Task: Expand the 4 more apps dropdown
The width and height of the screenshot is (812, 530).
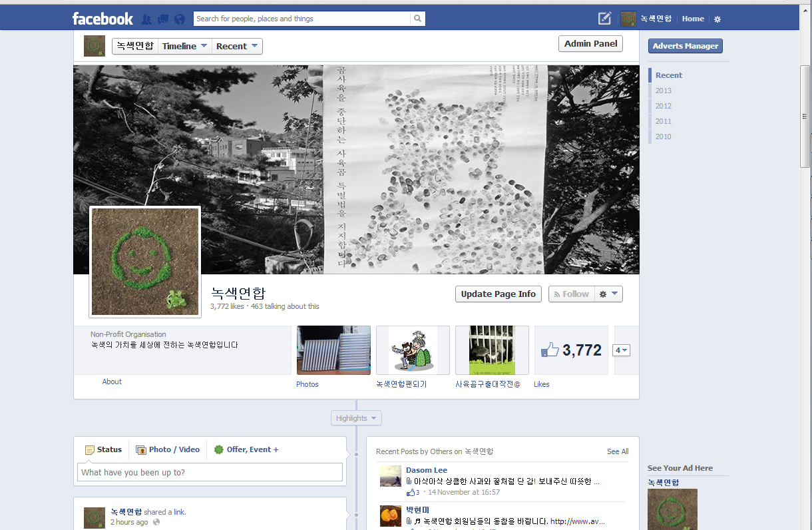Action: (x=621, y=350)
